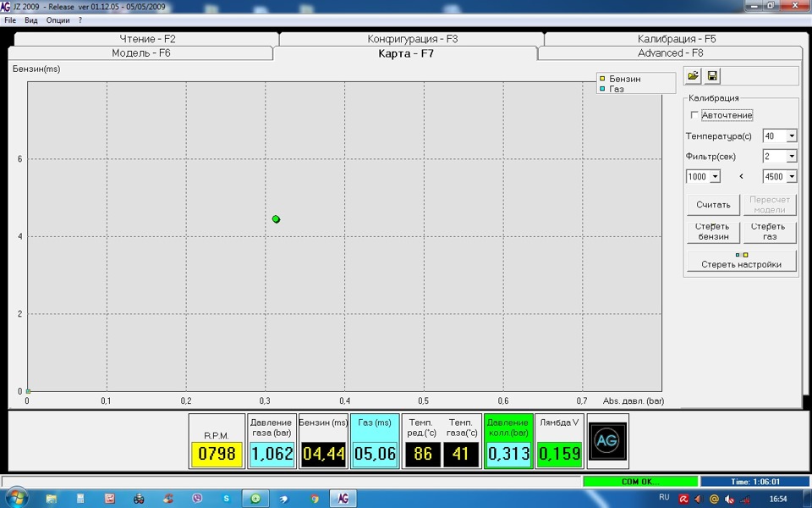Expand the maximum RPM 4500 dropdown
The width and height of the screenshot is (812, 508).
pos(792,176)
